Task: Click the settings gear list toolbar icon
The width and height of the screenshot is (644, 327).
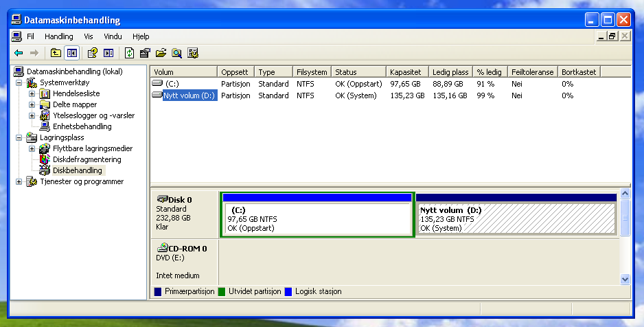Action: (193, 53)
